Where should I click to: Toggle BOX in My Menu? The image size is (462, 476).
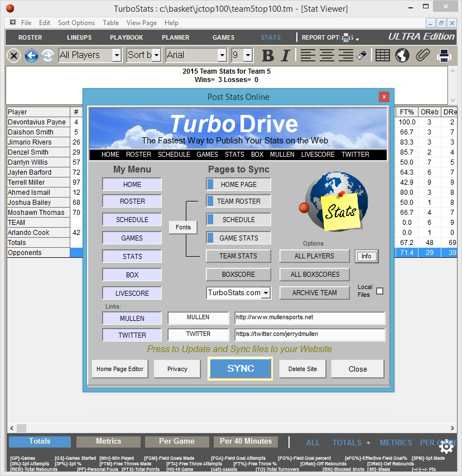132,275
